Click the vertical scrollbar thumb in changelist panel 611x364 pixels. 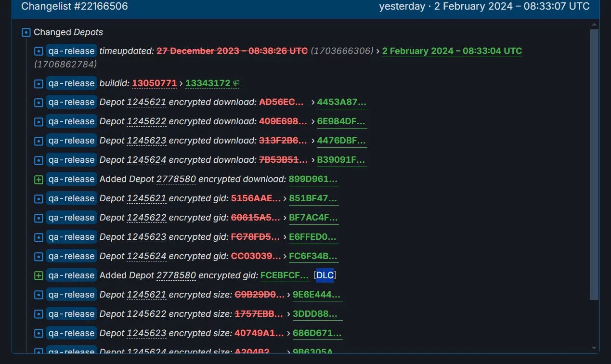[594, 164]
